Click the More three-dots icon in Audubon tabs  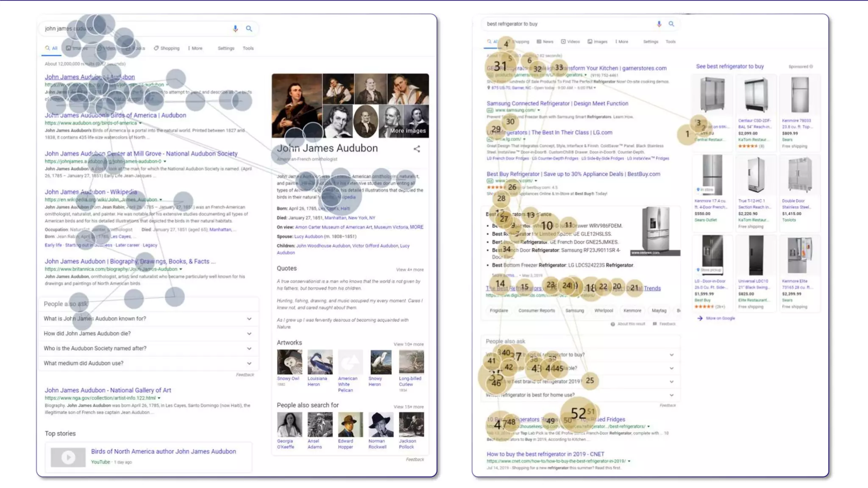(189, 48)
